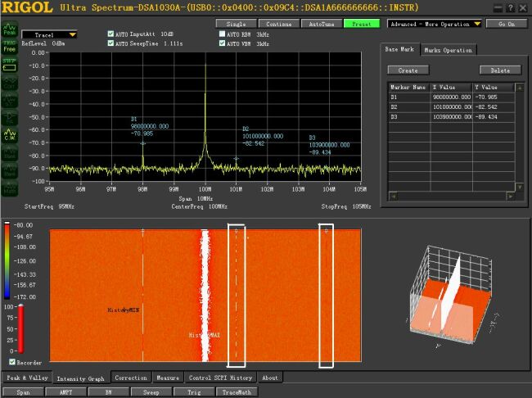Switch to Control SCPI History tab
The height and width of the screenshot is (398, 532).
221,378
